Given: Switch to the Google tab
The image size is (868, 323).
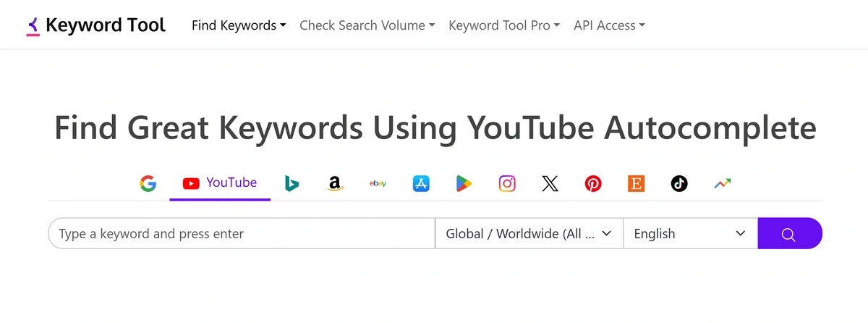Looking at the screenshot, I should tap(148, 184).
